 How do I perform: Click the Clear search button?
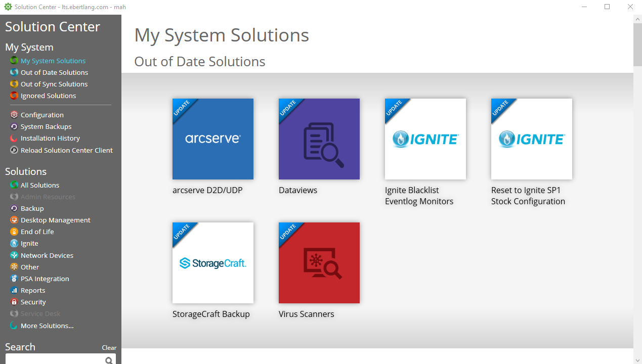(x=109, y=347)
